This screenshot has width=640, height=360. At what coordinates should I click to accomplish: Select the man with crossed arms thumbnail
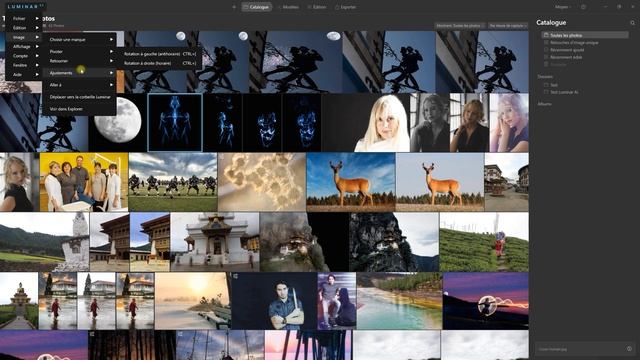coord(274,301)
